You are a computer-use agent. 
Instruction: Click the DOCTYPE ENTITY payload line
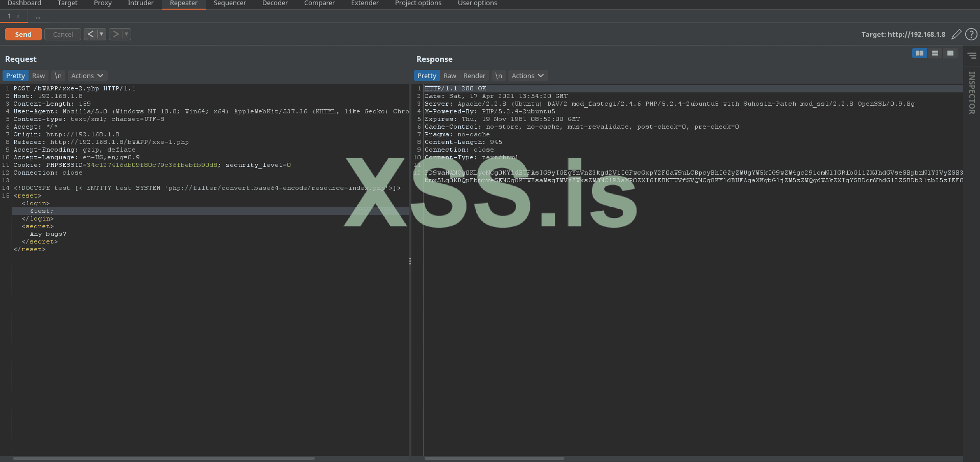click(x=207, y=188)
